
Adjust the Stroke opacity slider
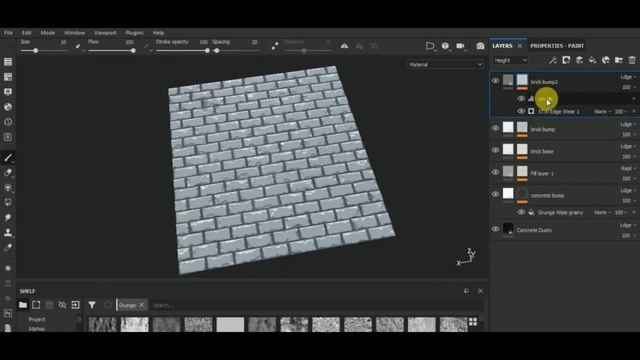(x=182, y=51)
